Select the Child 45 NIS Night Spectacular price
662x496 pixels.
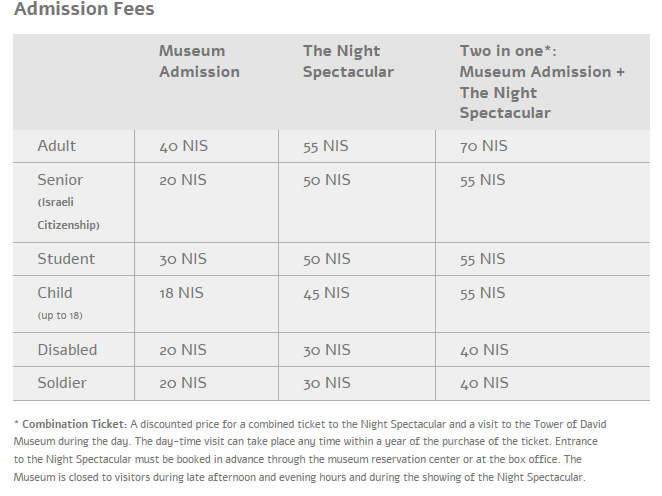326,293
